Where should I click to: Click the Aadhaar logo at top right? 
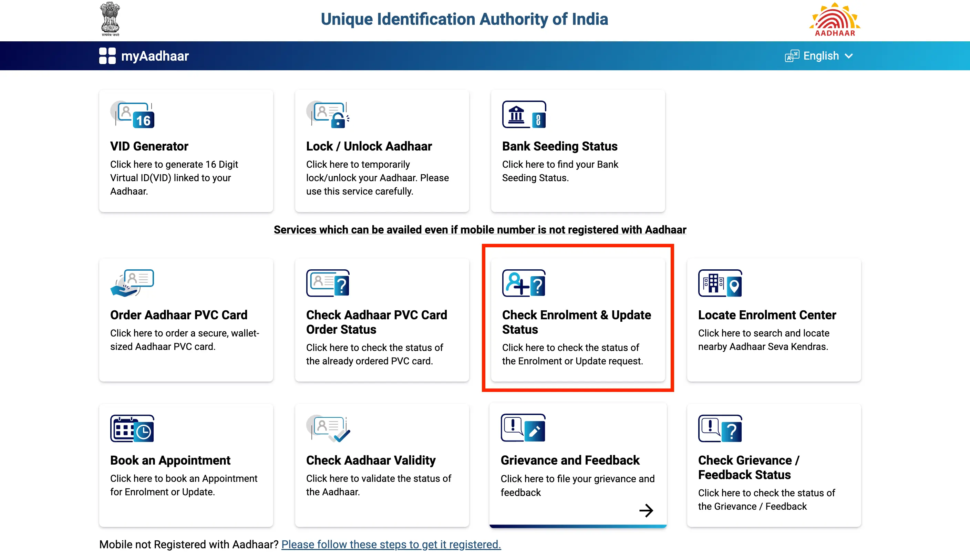835,19
